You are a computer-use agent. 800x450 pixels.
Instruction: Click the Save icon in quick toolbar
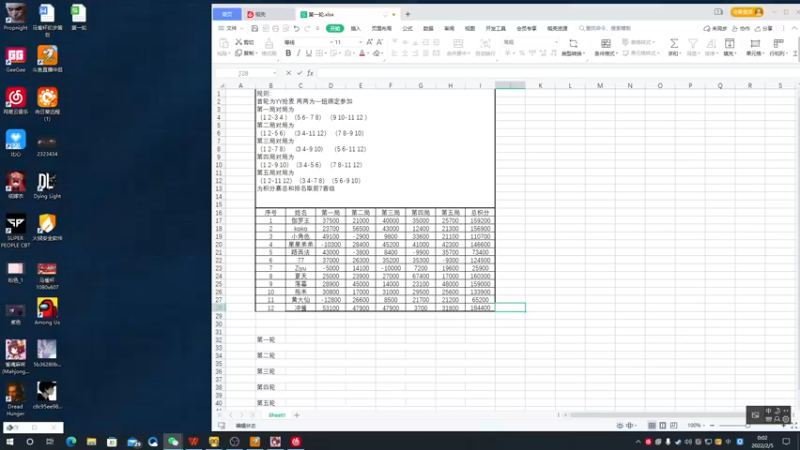point(255,29)
